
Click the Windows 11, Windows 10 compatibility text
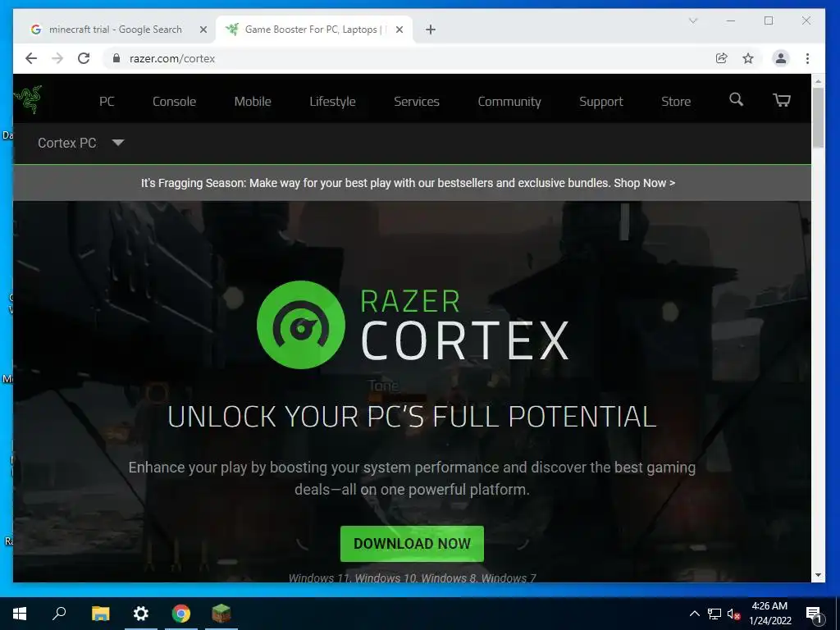tap(412, 577)
